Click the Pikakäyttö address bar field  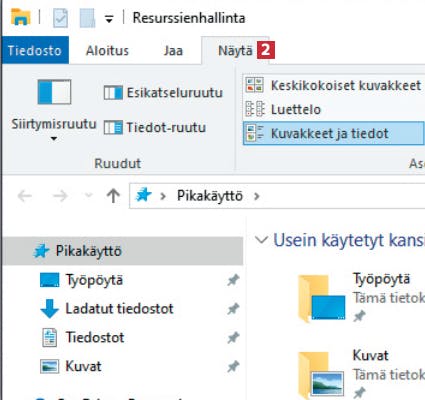(x=277, y=196)
